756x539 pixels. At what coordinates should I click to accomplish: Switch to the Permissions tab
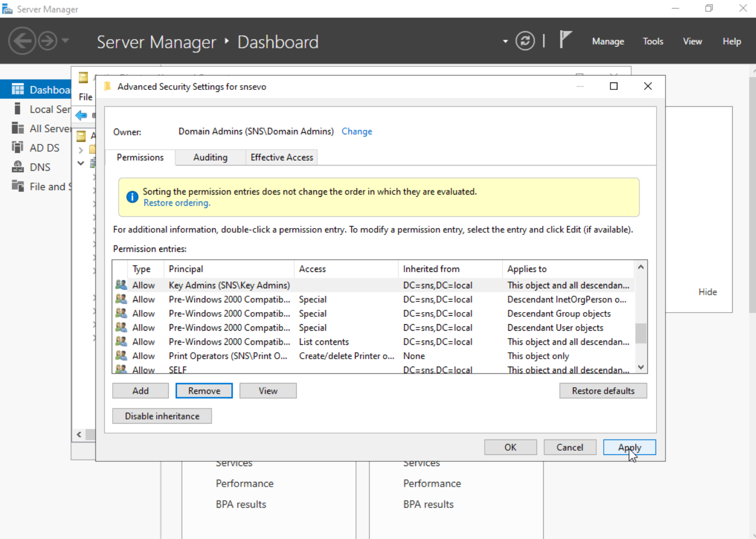point(140,157)
